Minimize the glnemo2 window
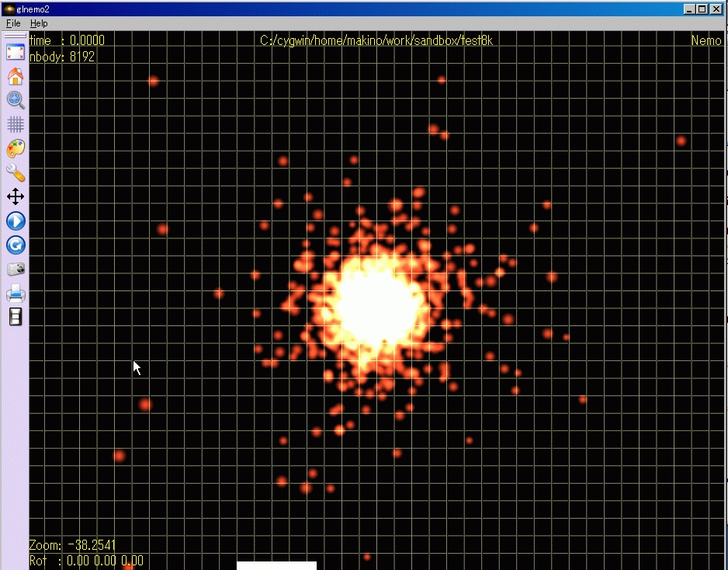The width and height of the screenshot is (728, 570). pos(689,9)
